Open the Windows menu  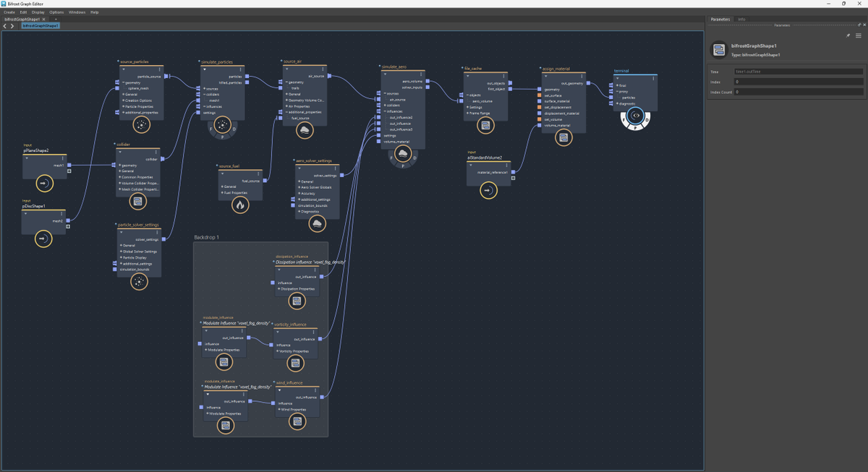[x=77, y=12]
